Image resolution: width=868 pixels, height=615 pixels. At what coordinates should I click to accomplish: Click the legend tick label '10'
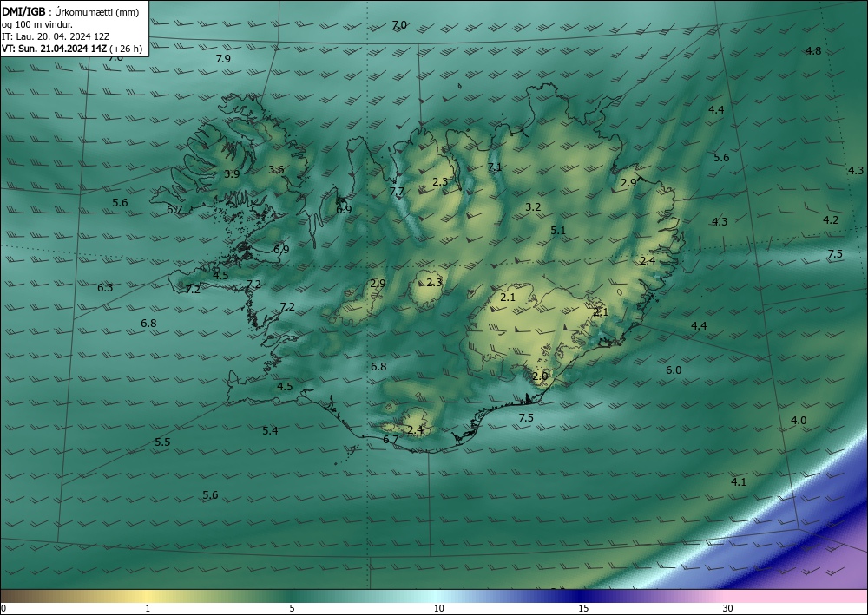pos(438,608)
